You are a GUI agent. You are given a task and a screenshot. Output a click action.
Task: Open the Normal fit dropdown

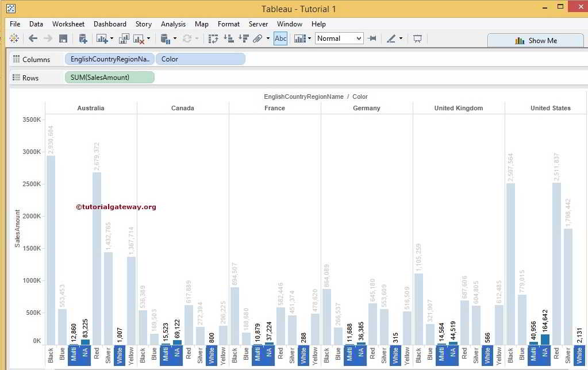click(x=360, y=38)
